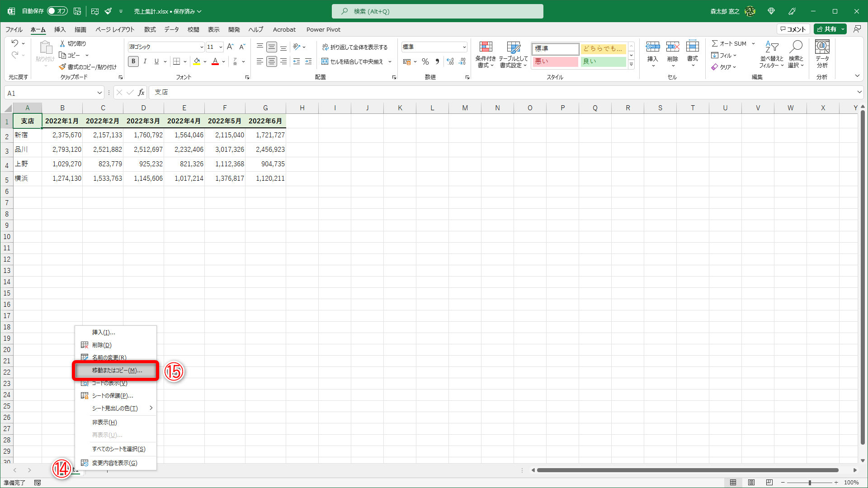
Task: Click the Bold formatting icon
Action: (133, 61)
